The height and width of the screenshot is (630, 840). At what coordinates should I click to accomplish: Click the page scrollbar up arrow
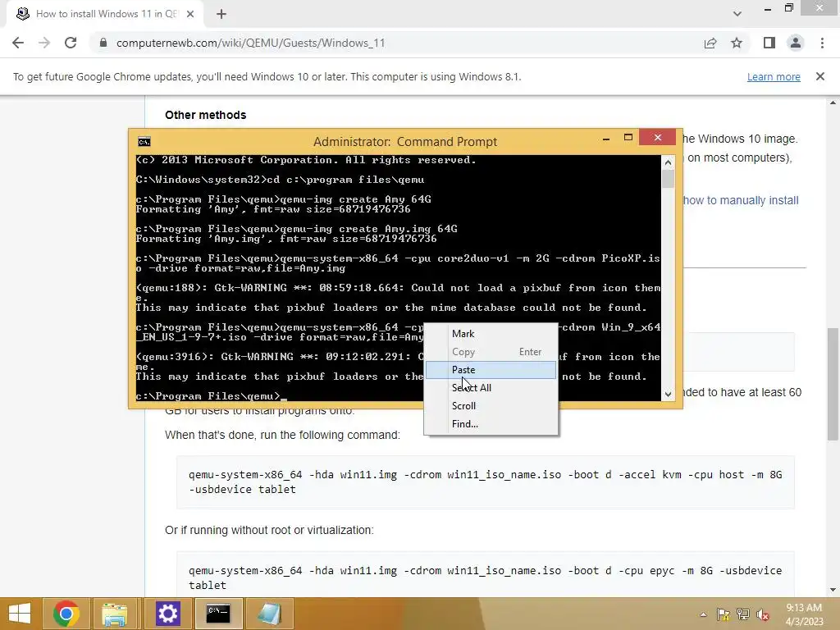(x=833, y=102)
